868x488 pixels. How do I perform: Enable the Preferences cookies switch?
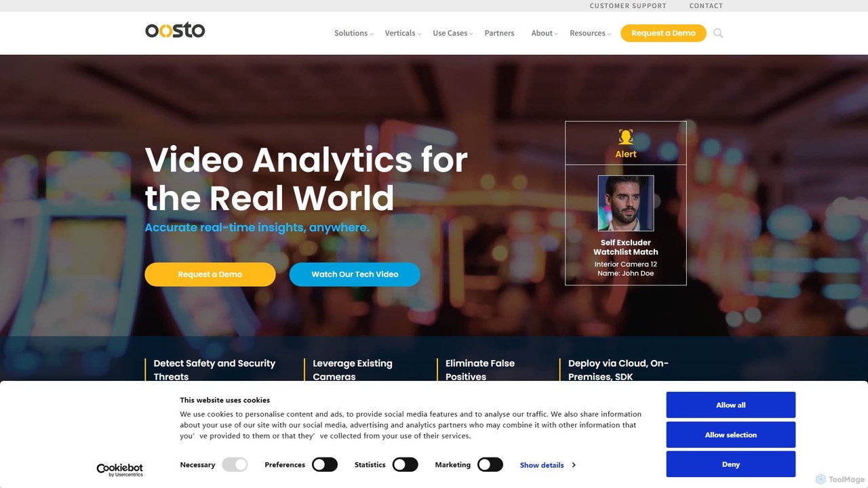(x=325, y=465)
